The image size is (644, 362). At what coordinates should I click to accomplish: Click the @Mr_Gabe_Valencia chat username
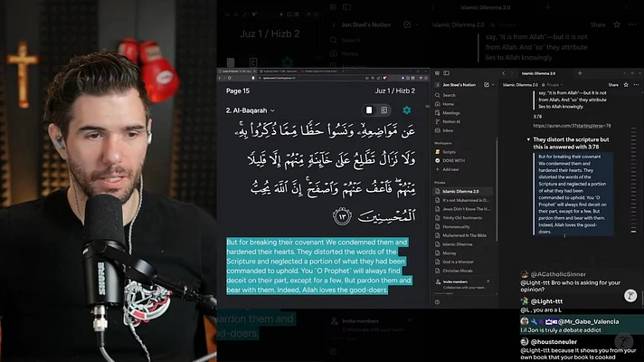[589, 322]
